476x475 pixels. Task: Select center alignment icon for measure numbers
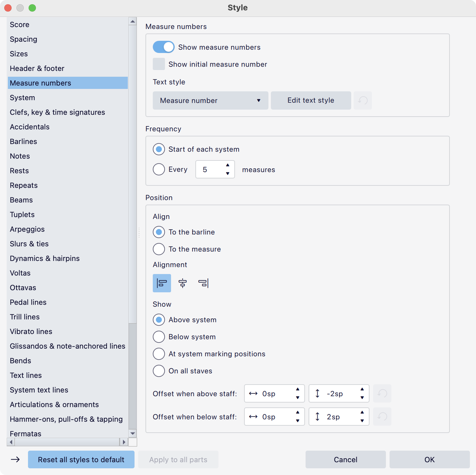pyautogui.click(x=183, y=283)
